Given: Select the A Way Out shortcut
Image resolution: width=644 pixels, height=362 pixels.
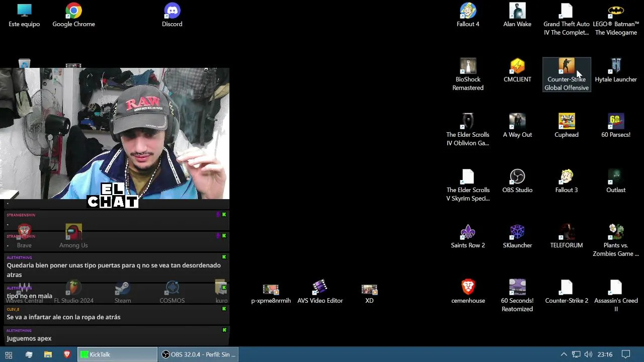Looking at the screenshot, I should click(517, 126).
